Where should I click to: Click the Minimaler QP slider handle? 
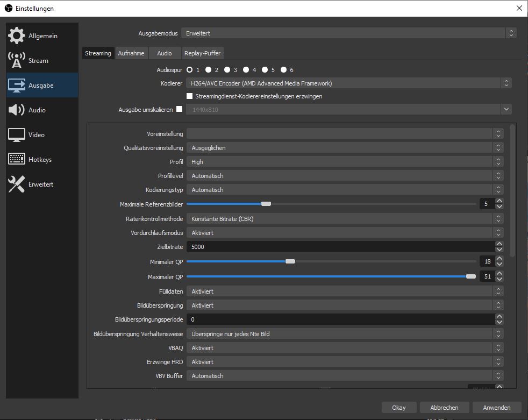[290, 261]
